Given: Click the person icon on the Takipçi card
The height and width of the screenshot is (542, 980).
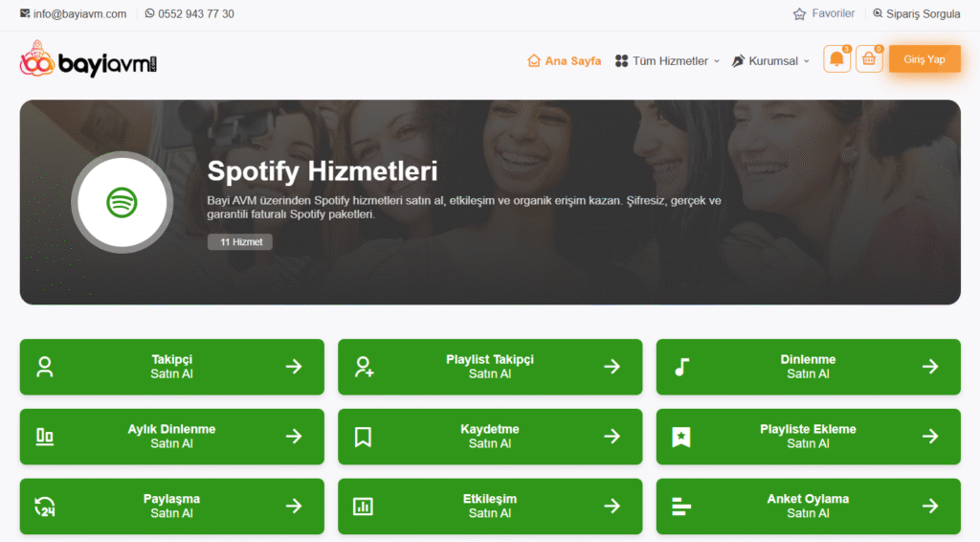Looking at the screenshot, I should 44,367.
